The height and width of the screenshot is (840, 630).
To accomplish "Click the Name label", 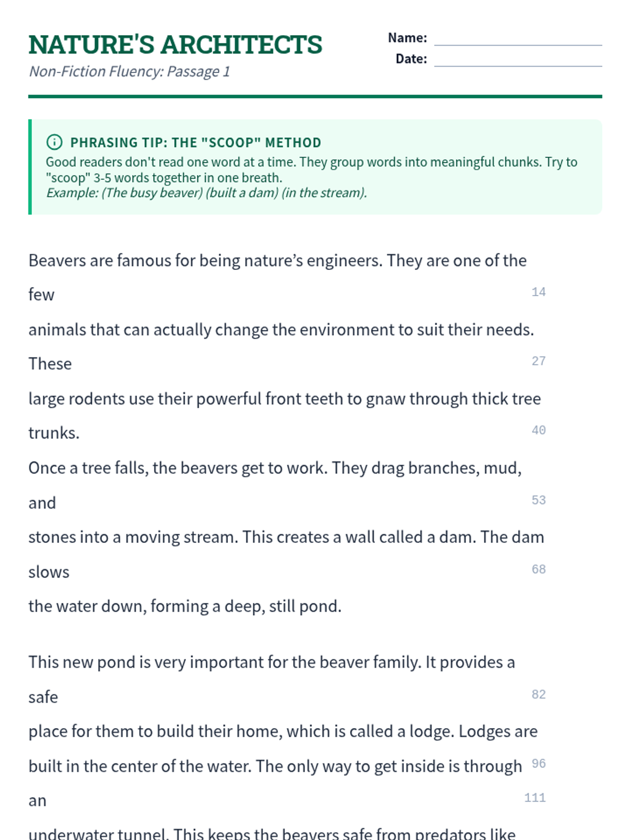I will click(407, 38).
